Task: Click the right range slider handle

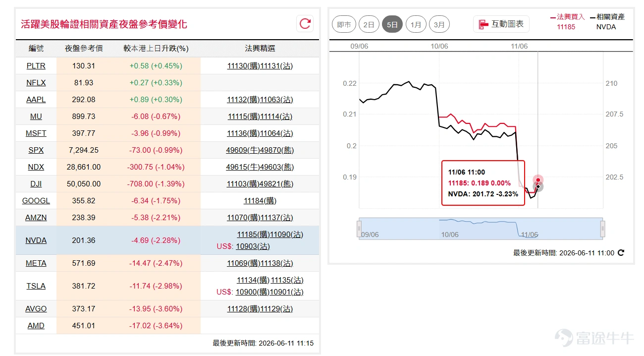Action: pyautogui.click(x=602, y=229)
